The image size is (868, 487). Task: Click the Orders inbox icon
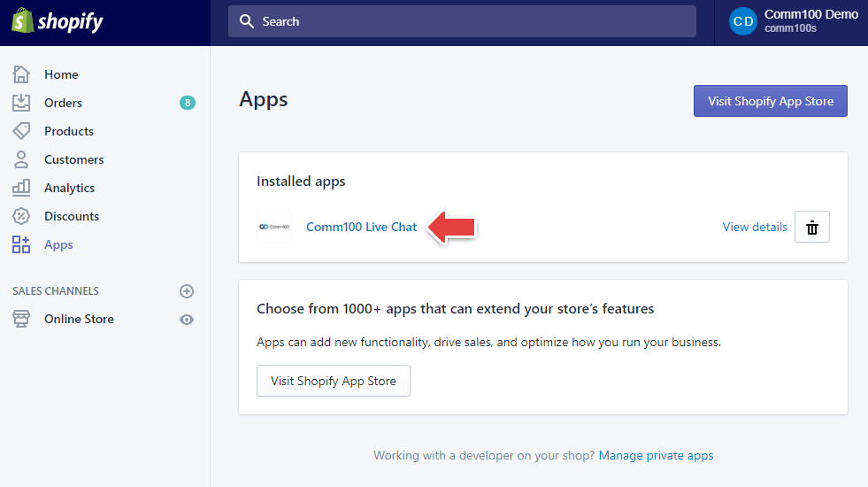point(21,103)
